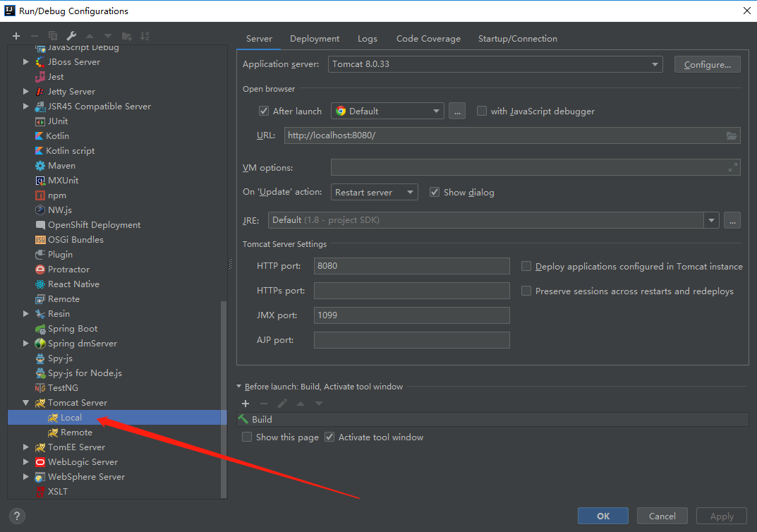Screen dimensions: 757x532
Task: Click the React Native icon
Action: point(40,284)
